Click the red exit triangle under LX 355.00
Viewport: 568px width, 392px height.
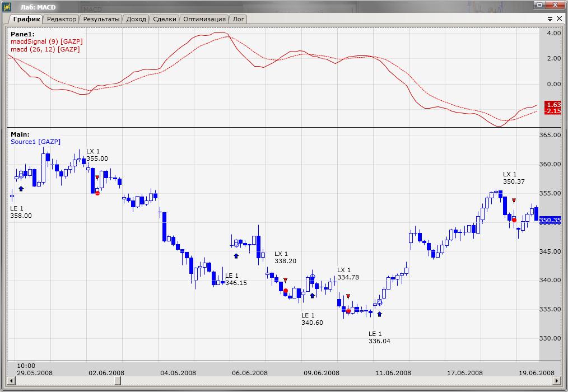(97, 178)
